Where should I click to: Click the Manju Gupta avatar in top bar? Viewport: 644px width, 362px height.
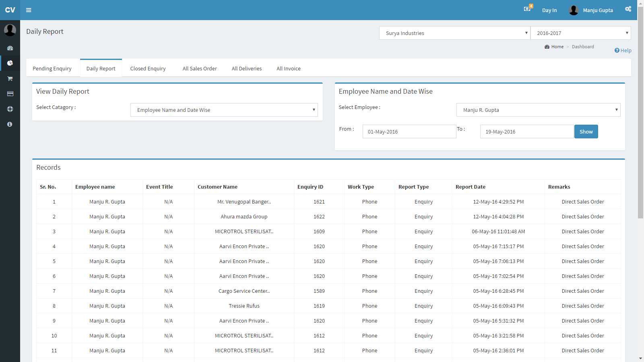click(x=574, y=10)
